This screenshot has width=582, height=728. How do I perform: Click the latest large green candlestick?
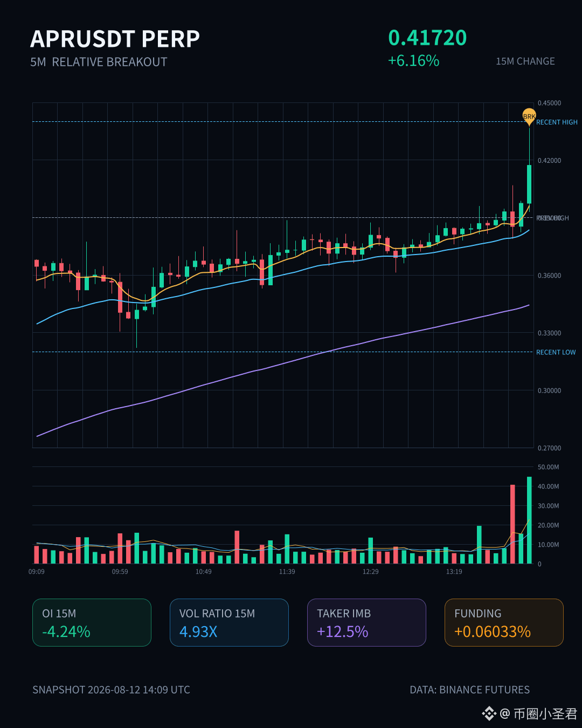click(529, 184)
